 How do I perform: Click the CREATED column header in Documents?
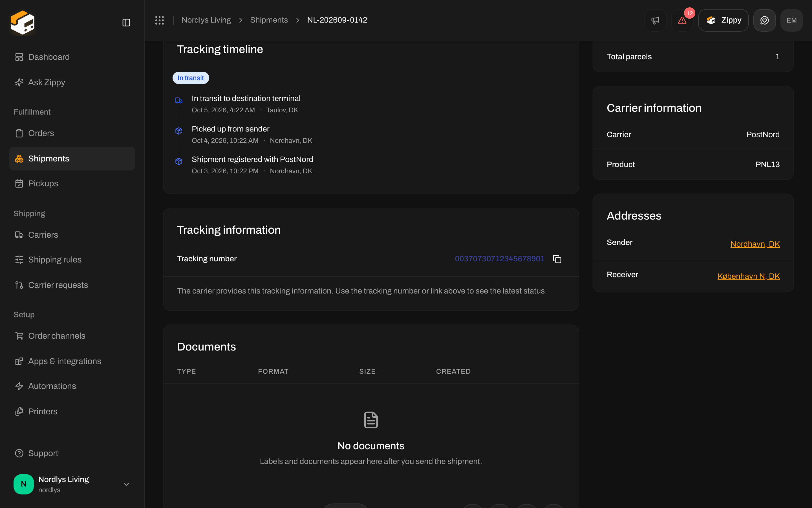[x=453, y=371]
